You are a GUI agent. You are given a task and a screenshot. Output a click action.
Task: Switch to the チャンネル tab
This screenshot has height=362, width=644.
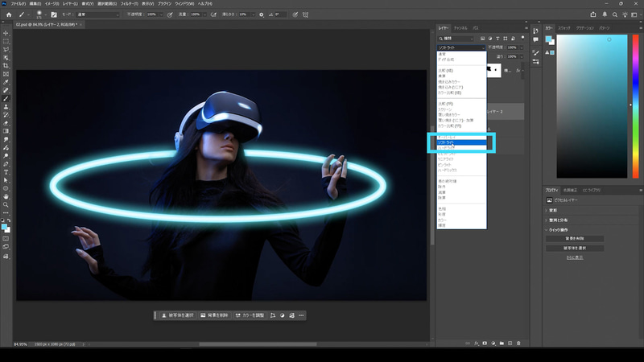(x=460, y=27)
